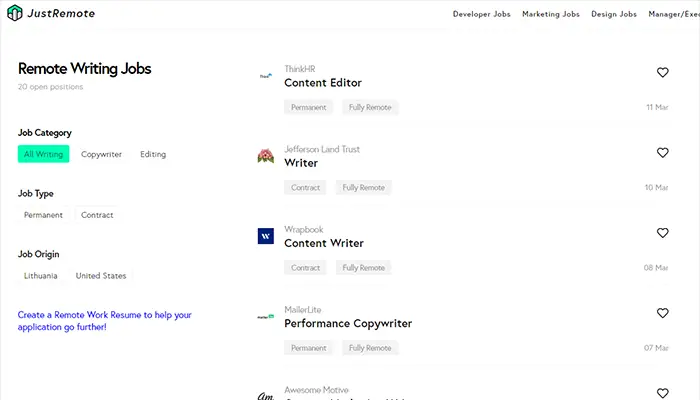Open the Performance Copywriter job posting
This screenshot has width=700, height=400.
(x=348, y=323)
